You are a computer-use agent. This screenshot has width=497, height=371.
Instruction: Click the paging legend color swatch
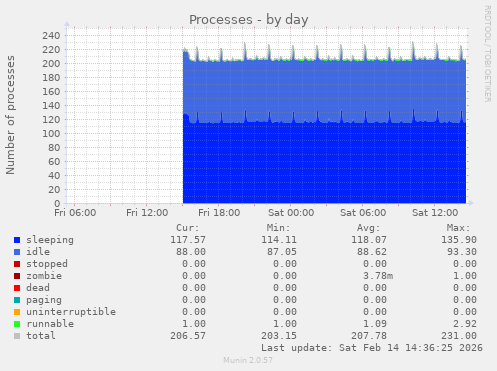[17, 300]
